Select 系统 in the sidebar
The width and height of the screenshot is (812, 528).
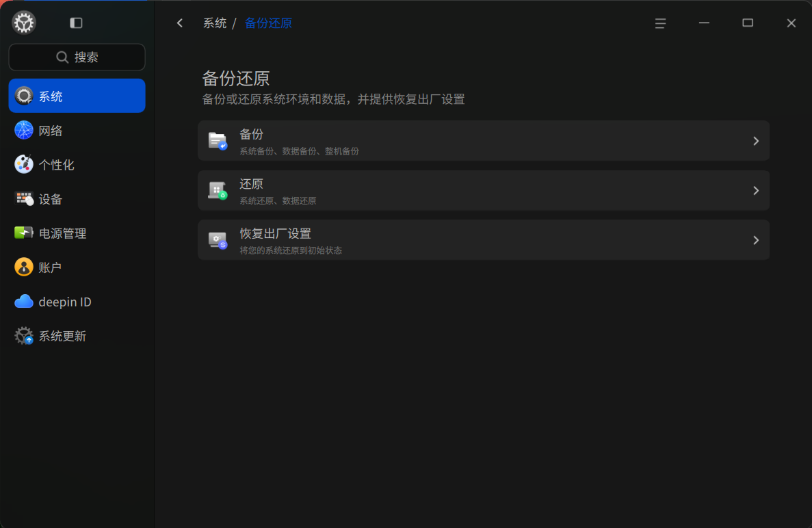[x=77, y=96]
